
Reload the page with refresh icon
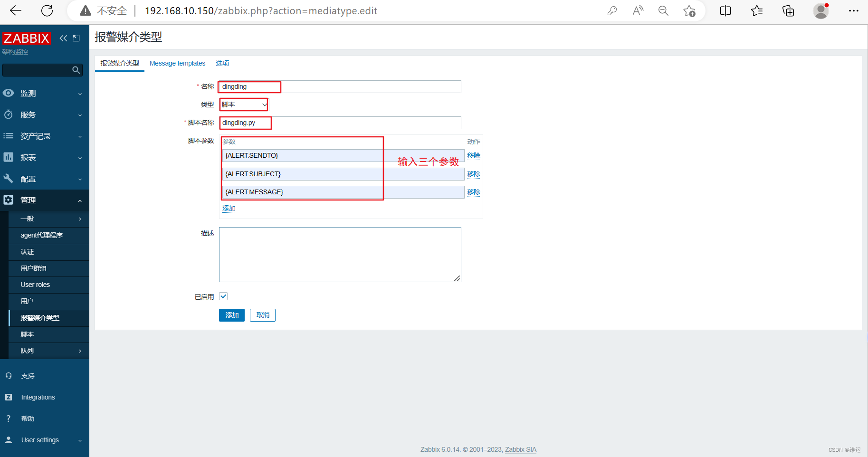[x=47, y=10]
